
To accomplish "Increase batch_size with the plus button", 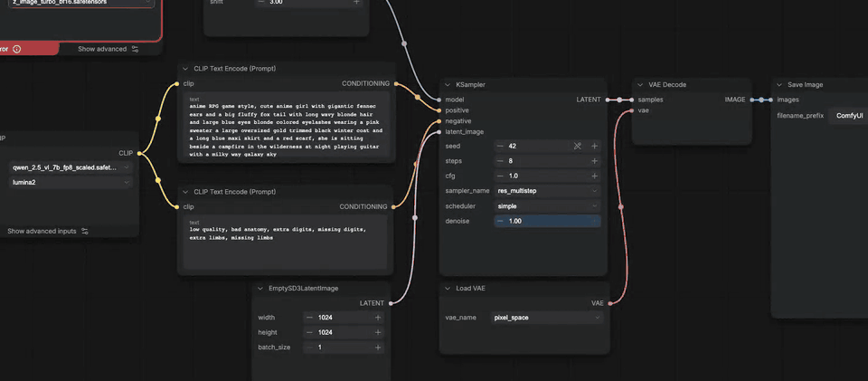I will [x=378, y=348].
